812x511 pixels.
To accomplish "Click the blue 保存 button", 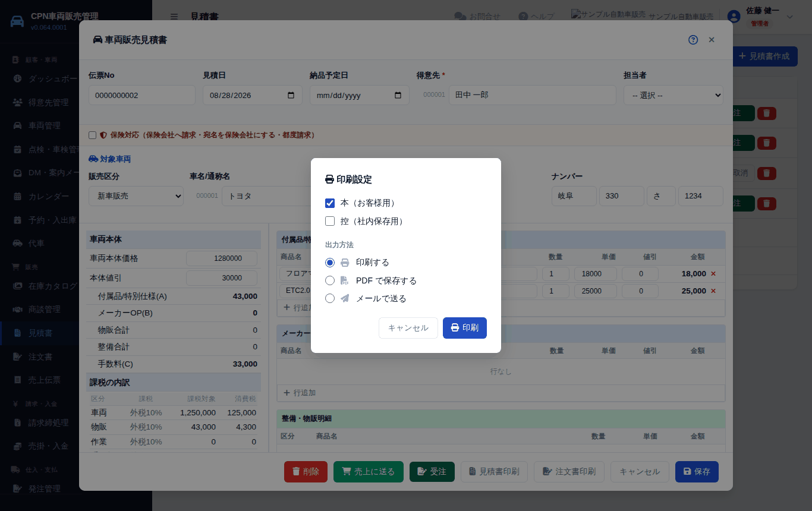I will click(697, 472).
